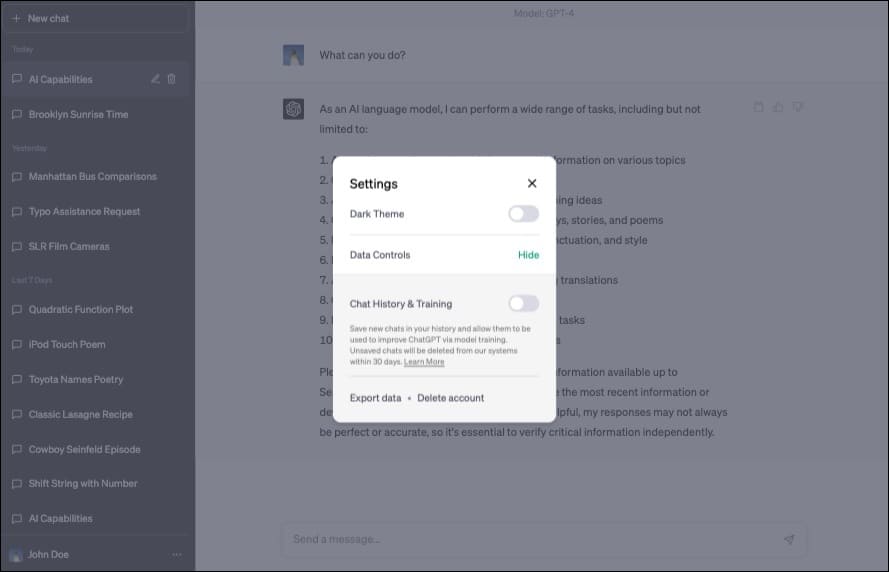889x572 pixels.
Task: Click the plus icon beside New chat
Action: 16,19
